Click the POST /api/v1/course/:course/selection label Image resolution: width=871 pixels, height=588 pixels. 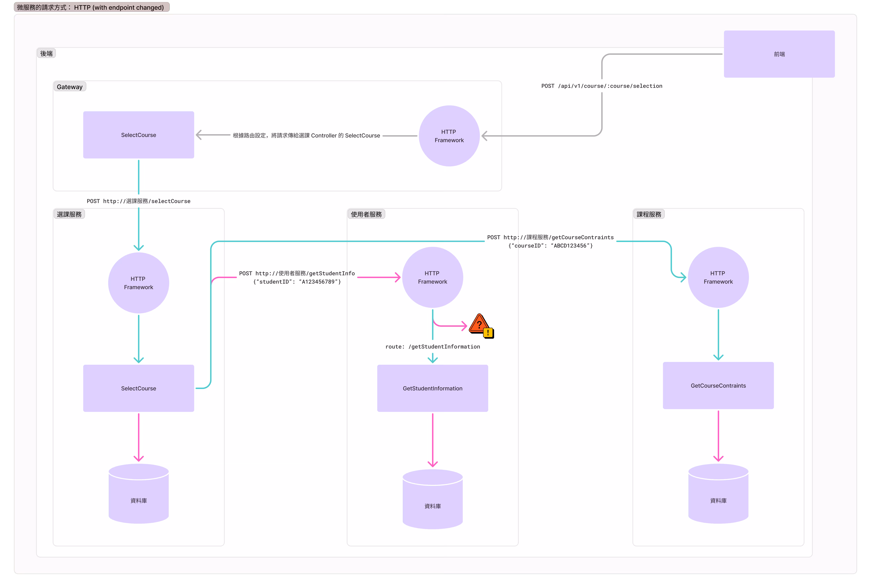(602, 86)
